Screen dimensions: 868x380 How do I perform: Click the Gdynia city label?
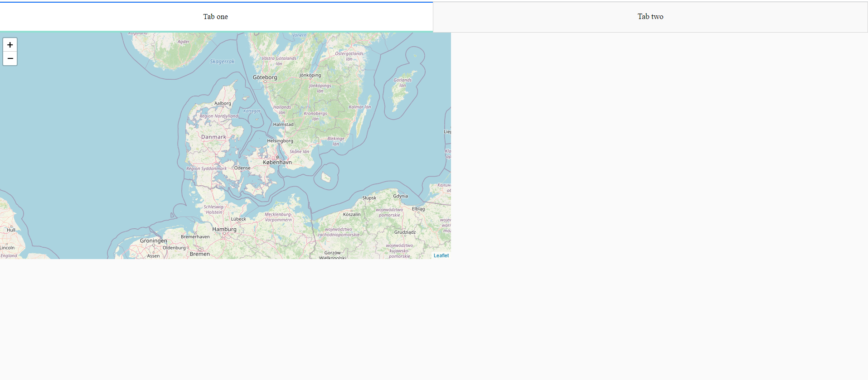401,196
